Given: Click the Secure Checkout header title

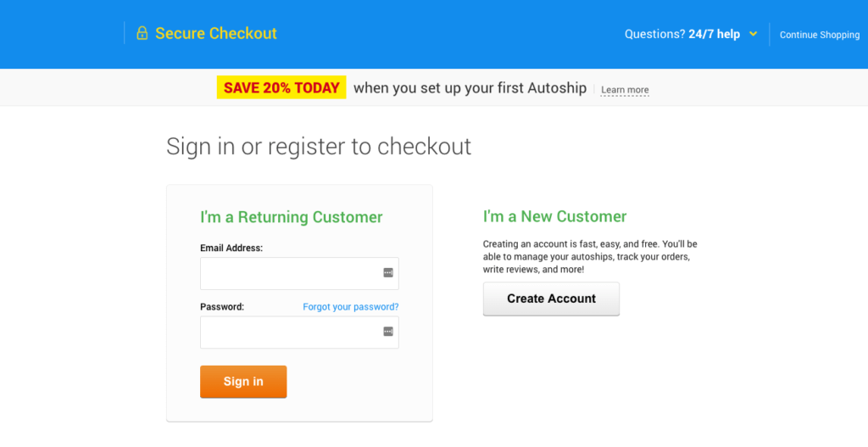Looking at the screenshot, I should pos(216,33).
